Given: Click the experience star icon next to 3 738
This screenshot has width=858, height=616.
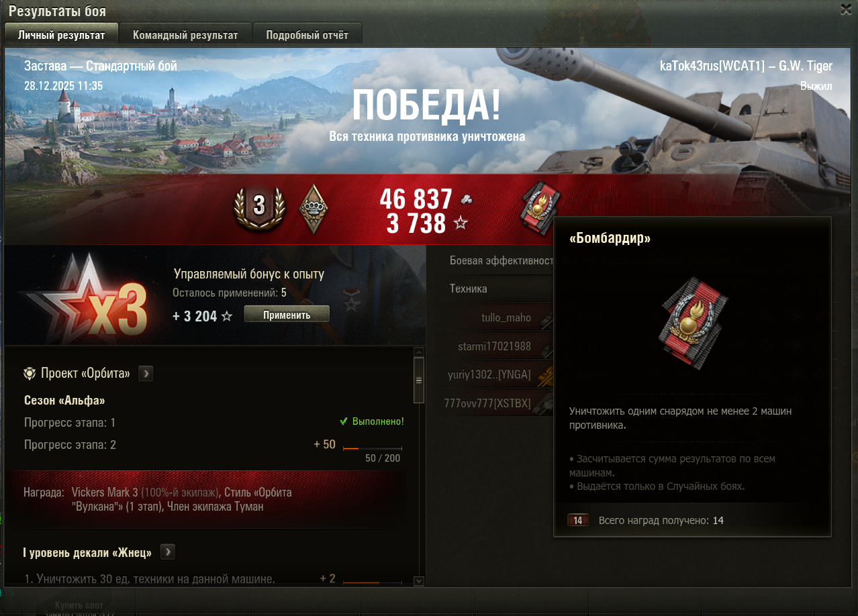Looking at the screenshot, I should pos(461,223).
